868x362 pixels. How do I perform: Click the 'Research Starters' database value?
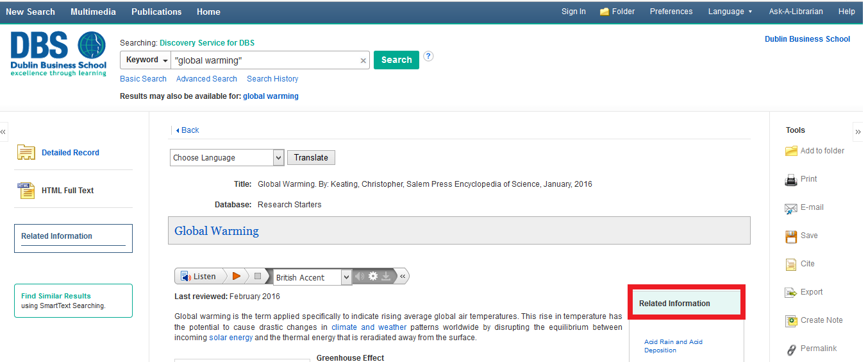290,205
